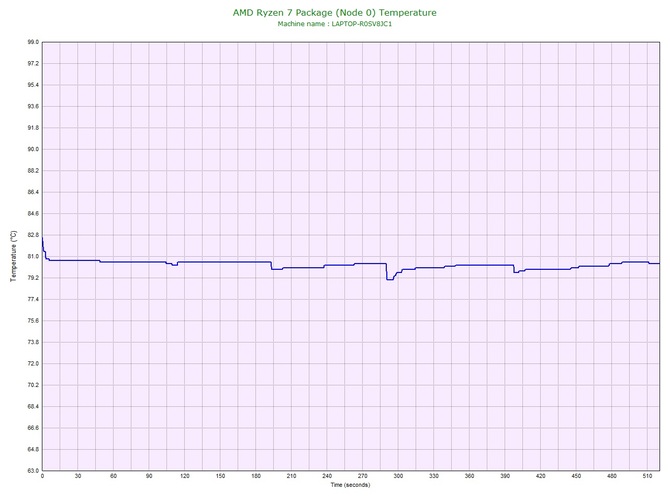Click the 90 tick on the time axis

tap(149, 476)
